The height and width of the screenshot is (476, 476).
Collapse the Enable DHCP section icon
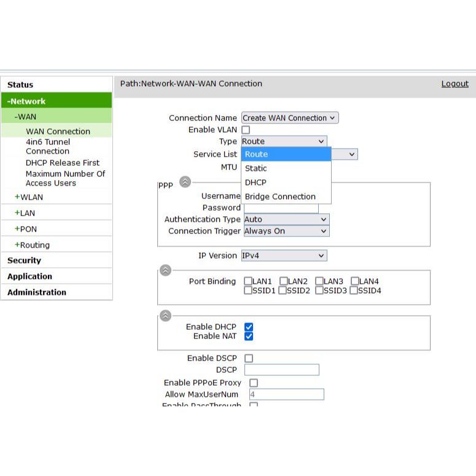coord(165,316)
